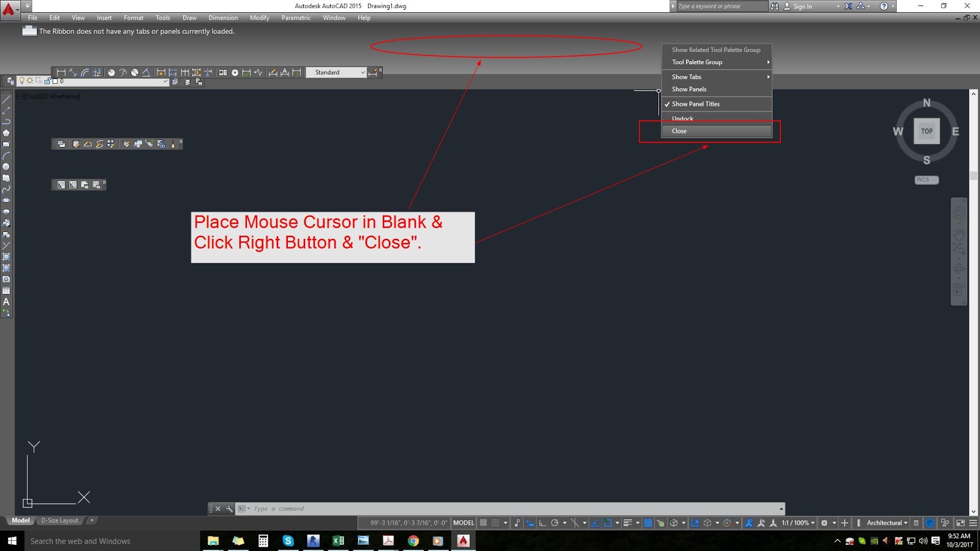Click the layer lock padlock icon
This screenshot has width=980, height=551.
click(48, 81)
